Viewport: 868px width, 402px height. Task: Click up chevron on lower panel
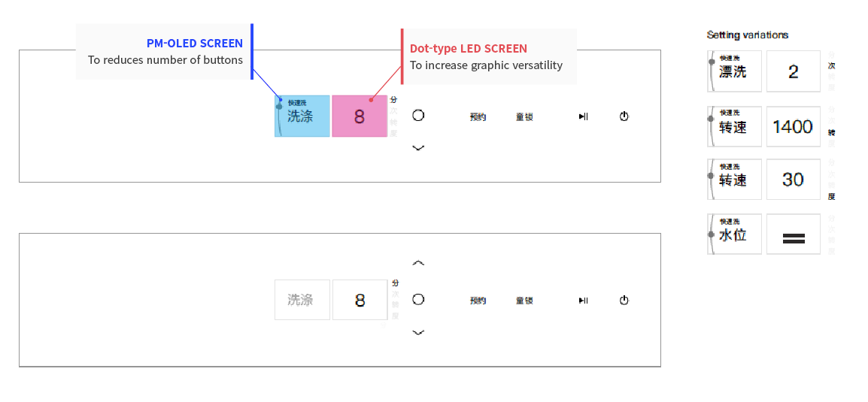[418, 263]
